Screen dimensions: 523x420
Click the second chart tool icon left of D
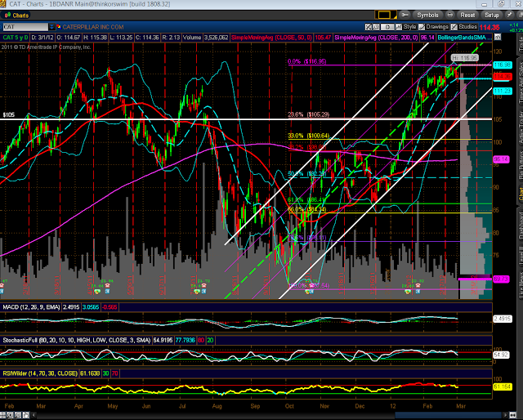376,27
